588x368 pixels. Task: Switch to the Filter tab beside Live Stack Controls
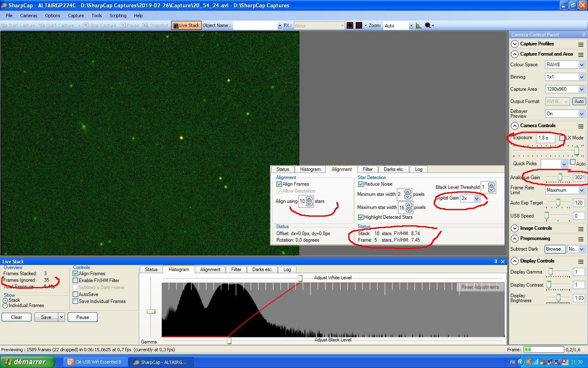(x=236, y=270)
